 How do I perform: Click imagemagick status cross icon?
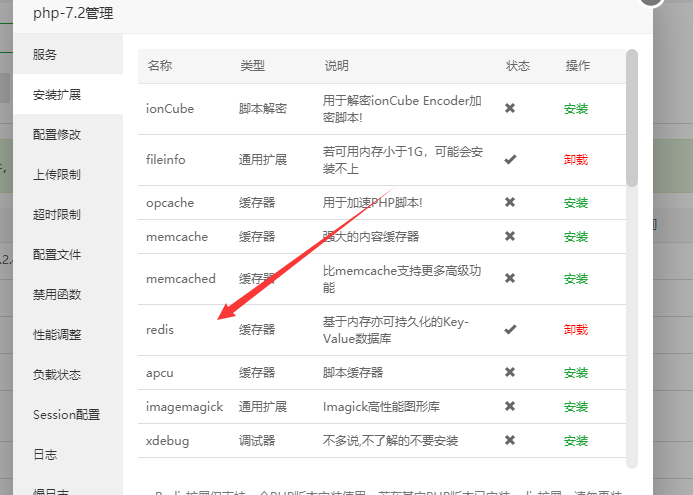click(510, 406)
